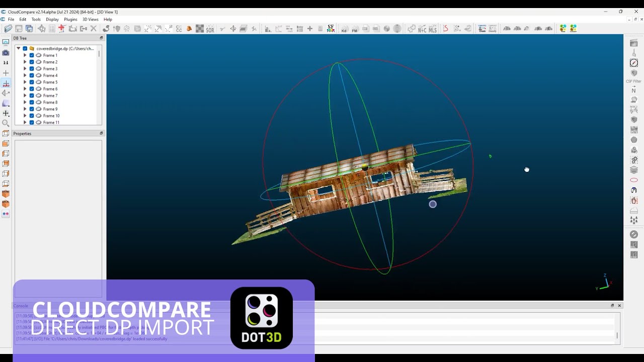Uncheck the Frame 4 checkbox

(32, 75)
